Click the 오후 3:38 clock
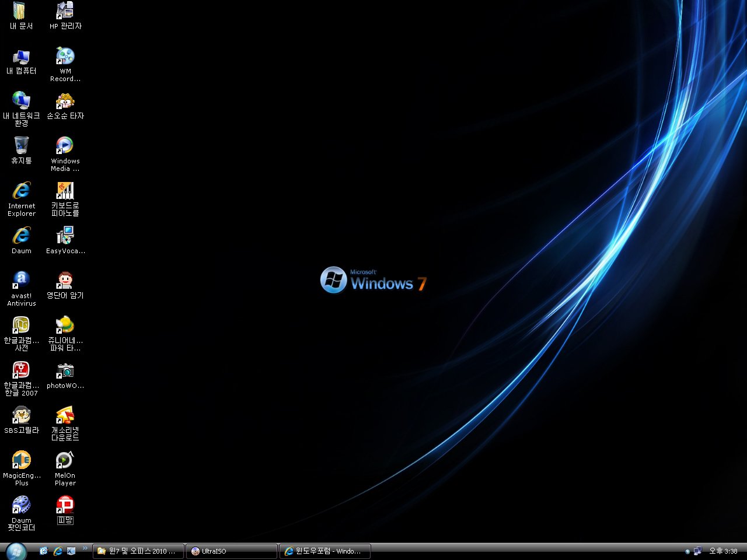747x560 pixels. pos(723,551)
